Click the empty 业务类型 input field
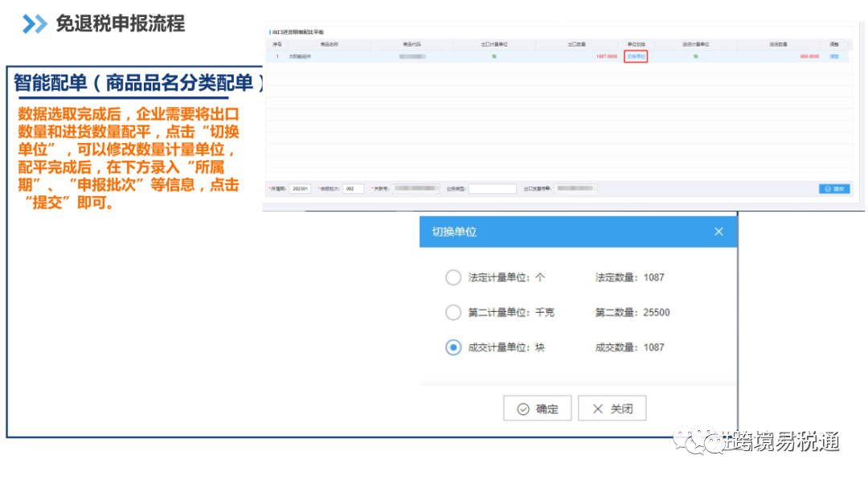The width and height of the screenshot is (868, 480). click(x=491, y=188)
